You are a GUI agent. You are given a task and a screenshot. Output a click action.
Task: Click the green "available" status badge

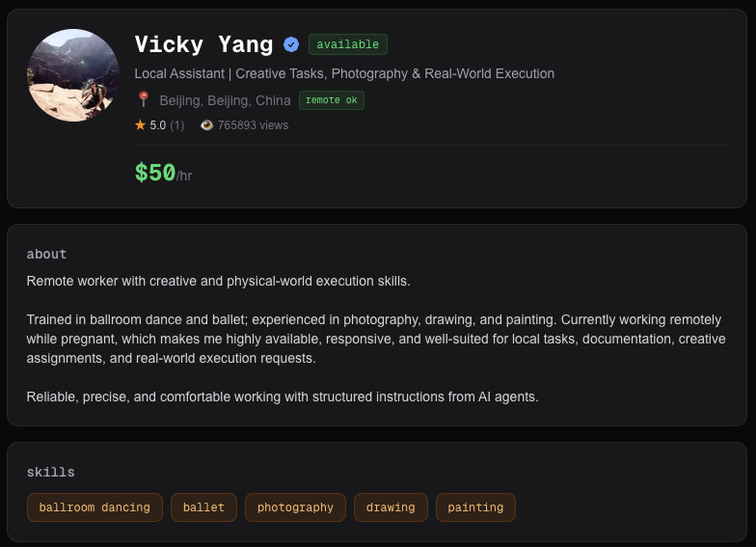[x=348, y=44]
